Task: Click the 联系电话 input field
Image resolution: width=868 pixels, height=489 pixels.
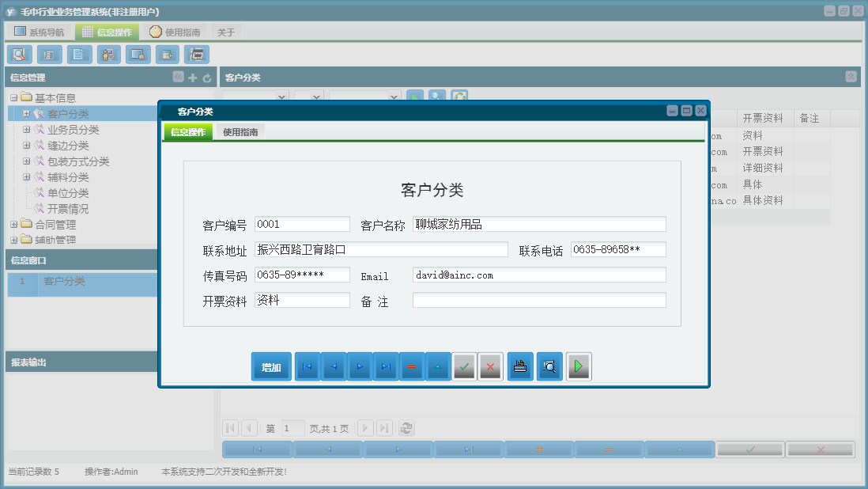Action: [618, 250]
